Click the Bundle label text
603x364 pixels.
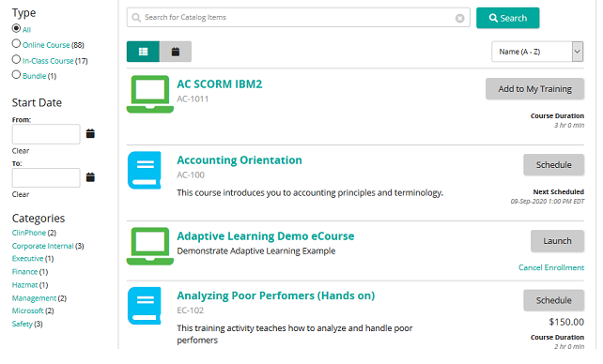pos(34,76)
